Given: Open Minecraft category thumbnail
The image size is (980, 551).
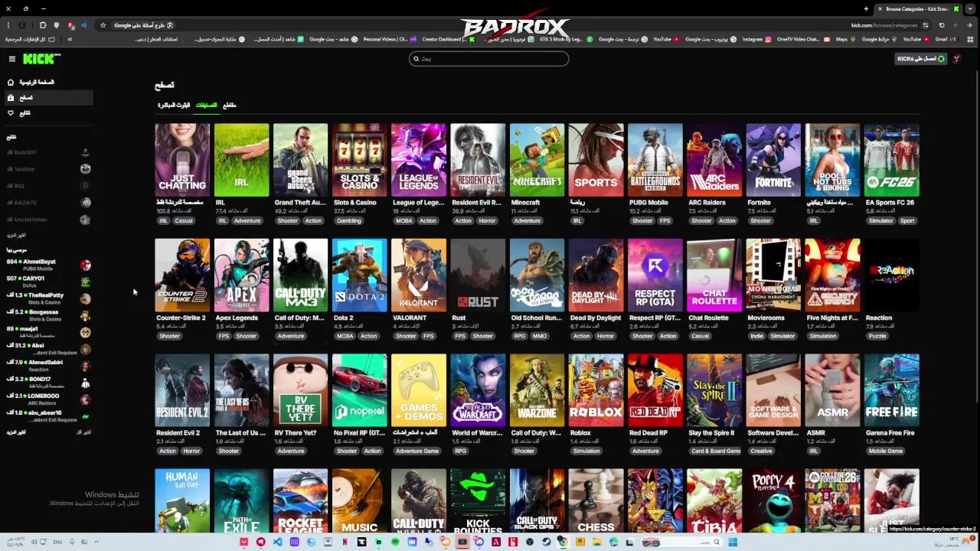Looking at the screenshot, I should click(x=537, y=160).
